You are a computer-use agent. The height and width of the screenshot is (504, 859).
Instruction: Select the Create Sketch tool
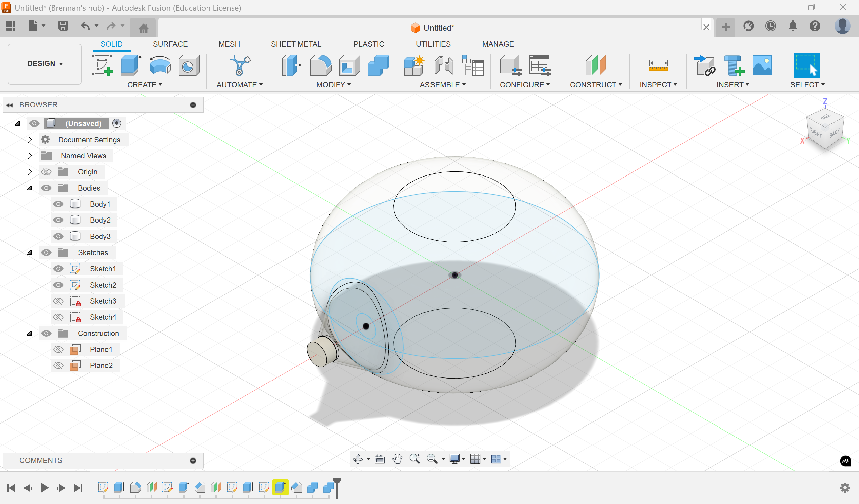pyautogui.click(x=102, y=65)
